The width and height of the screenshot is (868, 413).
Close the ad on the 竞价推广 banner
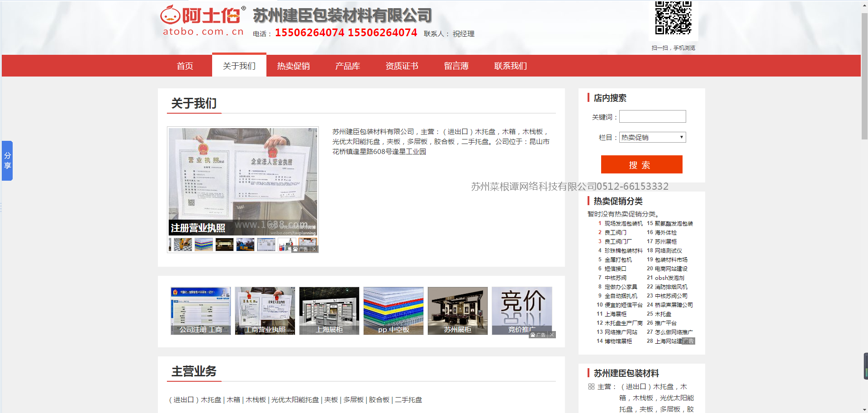[x=552, y=335]
